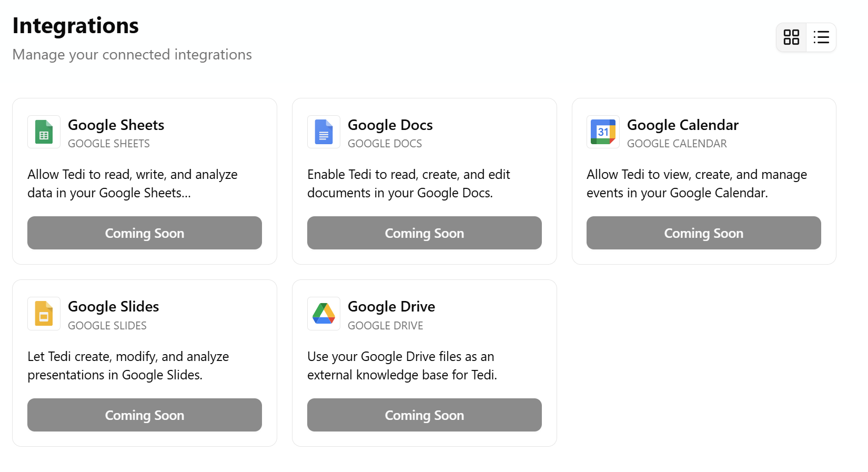Click the GOOGLE SLIDES uppercase subtitle
This screenshot has width=868, height=472.
click(x=107, y=326)
